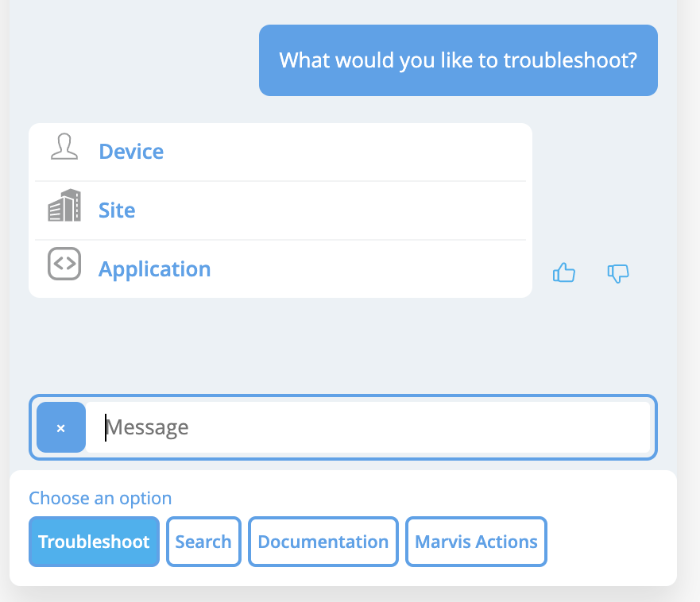Click the Application code brackets icon

pyautogui.click(x=64, y=264)
